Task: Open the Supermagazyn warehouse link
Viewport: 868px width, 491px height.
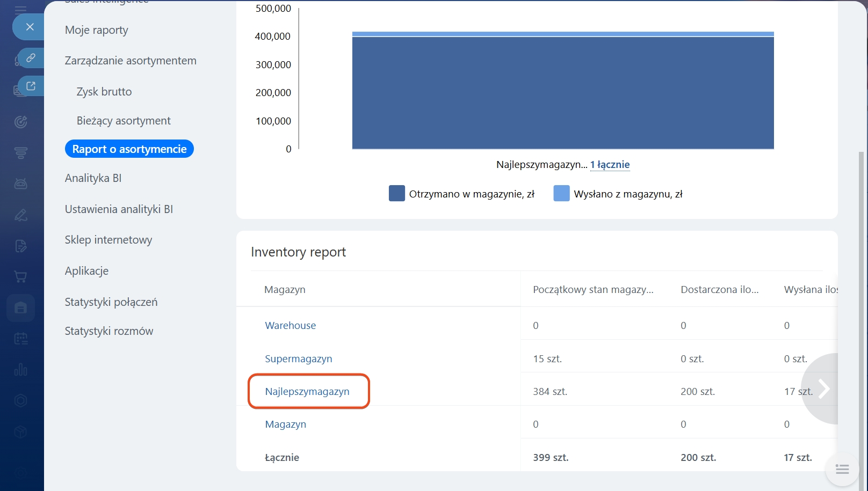Action: coord(299,359)
